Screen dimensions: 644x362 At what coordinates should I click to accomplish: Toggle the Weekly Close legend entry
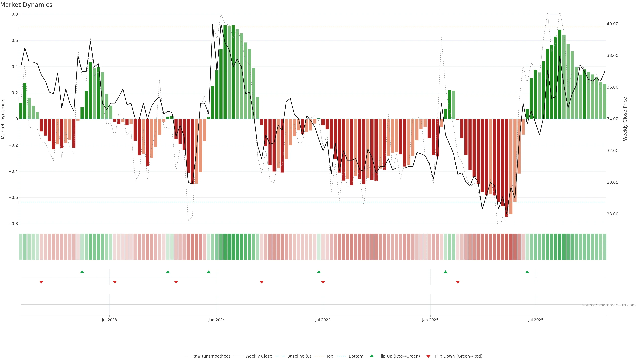click(x=258, y=356)
